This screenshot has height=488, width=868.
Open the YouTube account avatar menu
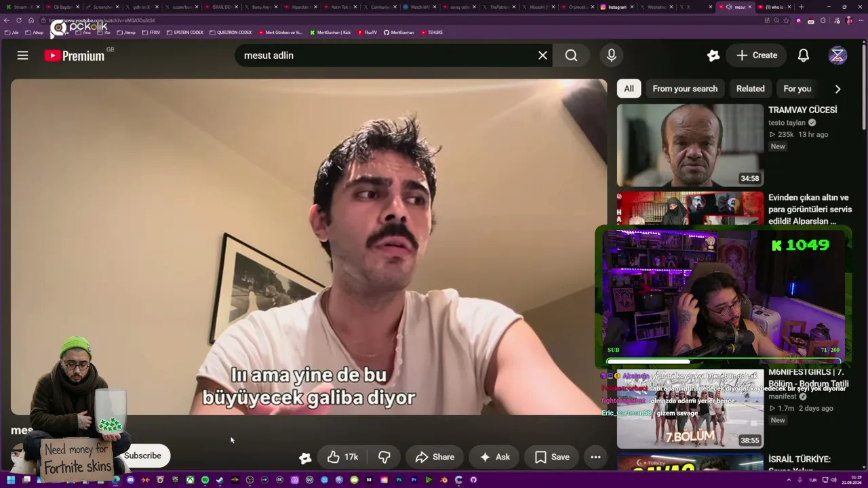pos(837,56)
